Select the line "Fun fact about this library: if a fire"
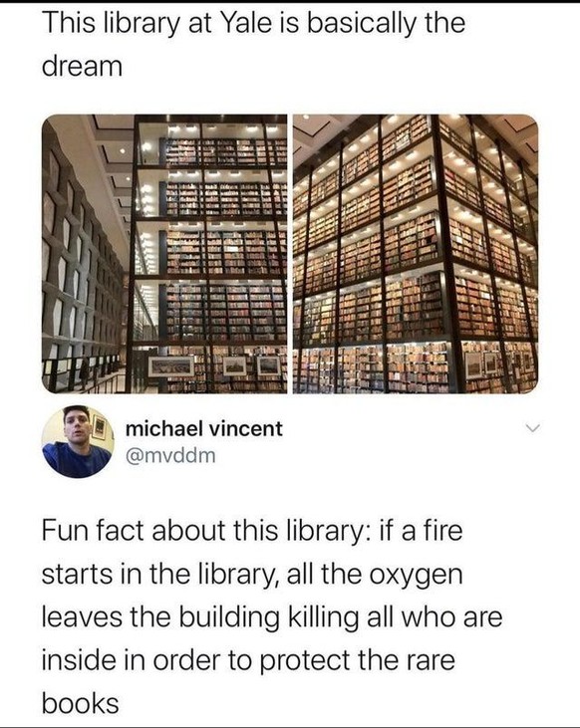 [252, 531]
